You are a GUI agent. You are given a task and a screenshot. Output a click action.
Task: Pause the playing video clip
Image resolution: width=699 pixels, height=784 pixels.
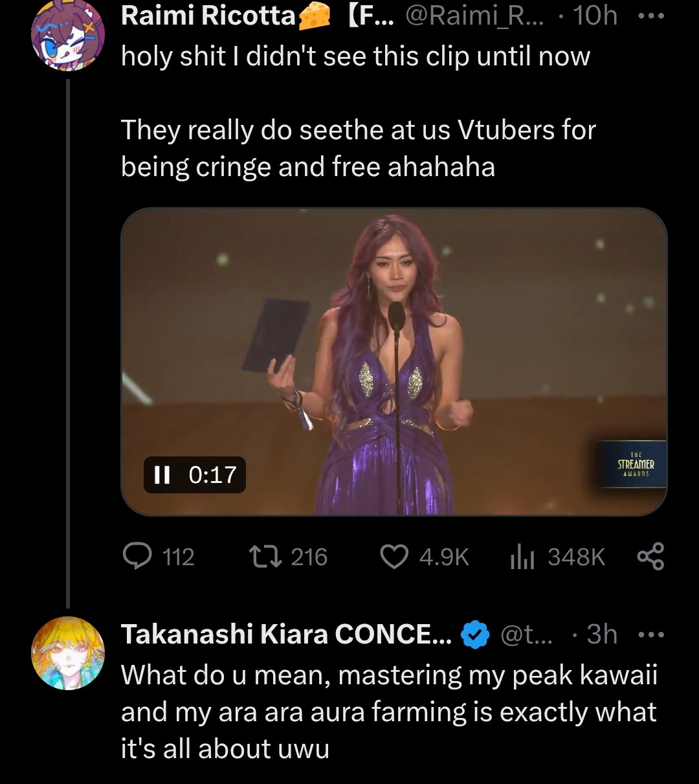pyautogui.click(x=162, y=475)
